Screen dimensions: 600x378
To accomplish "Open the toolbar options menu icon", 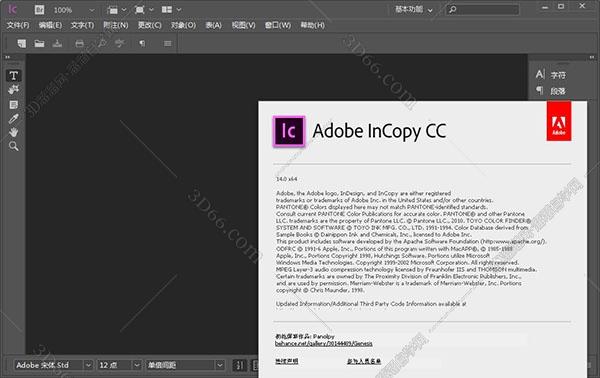I will click(168, 44).
